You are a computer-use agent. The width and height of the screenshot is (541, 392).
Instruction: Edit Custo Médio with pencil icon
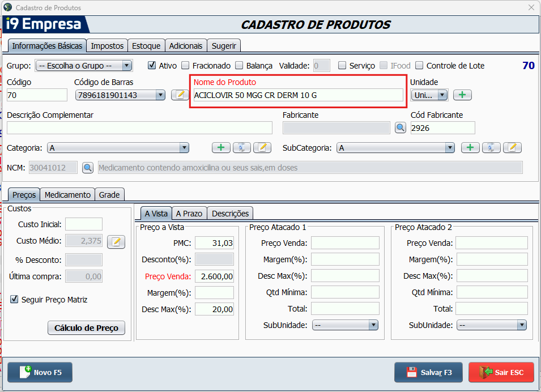click(x=116, y=242)
